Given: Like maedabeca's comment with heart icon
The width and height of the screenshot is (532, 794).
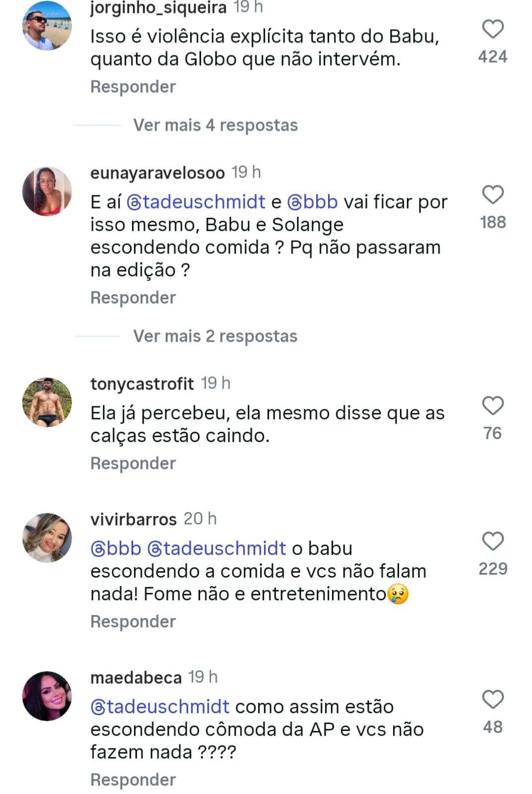Looking at the screenshot, I should click(x=493, y=699).
